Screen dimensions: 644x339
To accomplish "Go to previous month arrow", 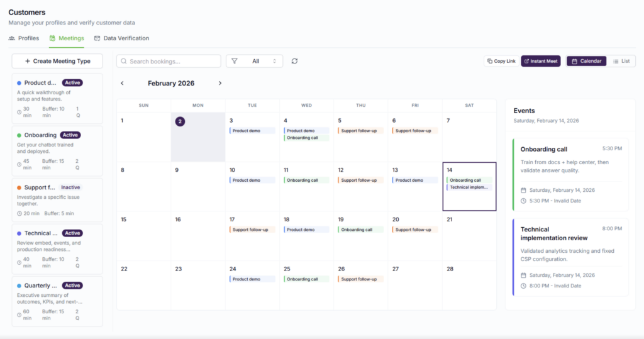I will (122, 84).
